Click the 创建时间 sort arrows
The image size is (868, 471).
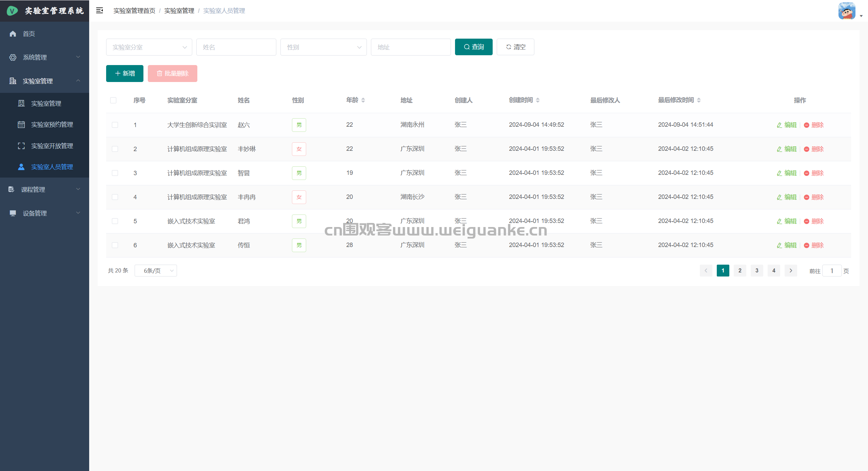[x=538, y=100]
